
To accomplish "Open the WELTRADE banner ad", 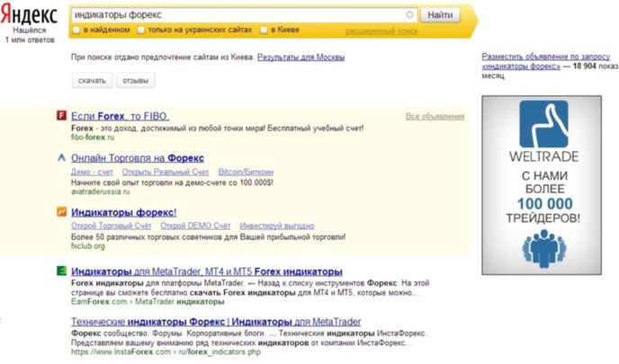I will [542, 185].
